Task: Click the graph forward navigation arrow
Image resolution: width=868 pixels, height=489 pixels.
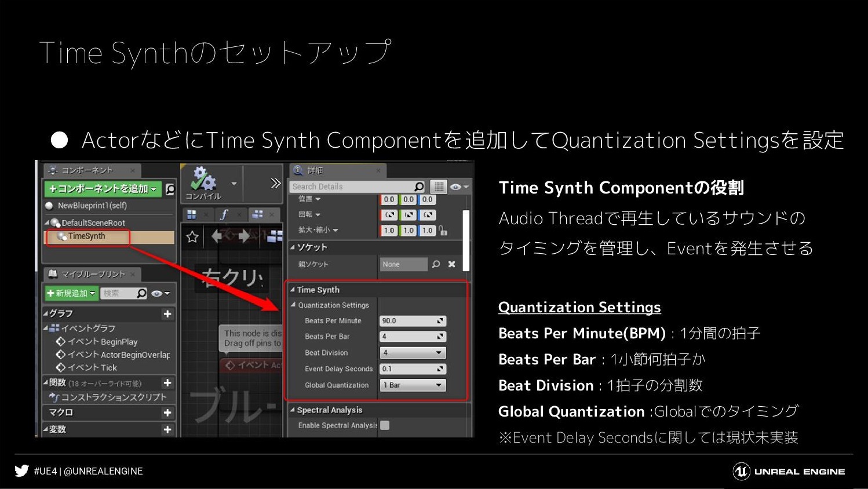Action: (x=244, y=236)
